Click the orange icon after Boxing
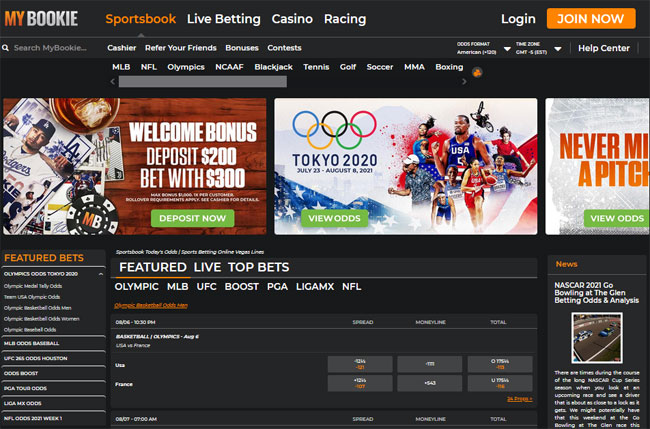The height and width of the screenshot is (429, 650). click(x=477, y=73)
